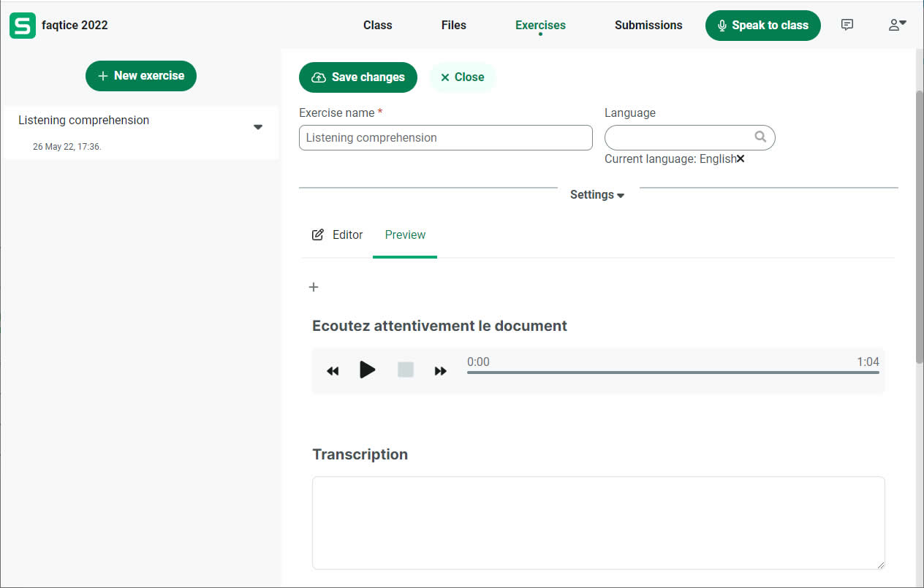This screenshot has height=588, width=924.
Task: Open the chat messages icon
Action: tap(847, 25)
